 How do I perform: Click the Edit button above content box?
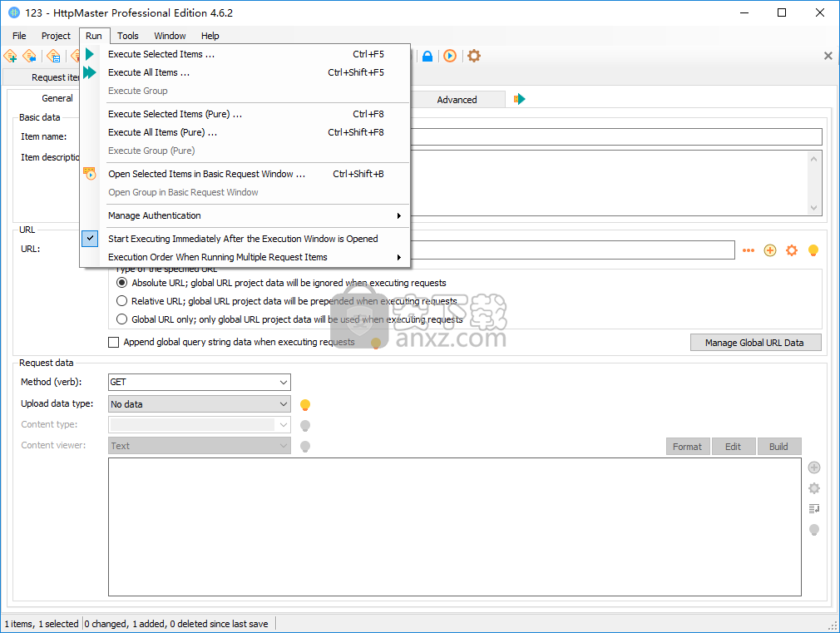pyautogui.click(x=734, y=447)
